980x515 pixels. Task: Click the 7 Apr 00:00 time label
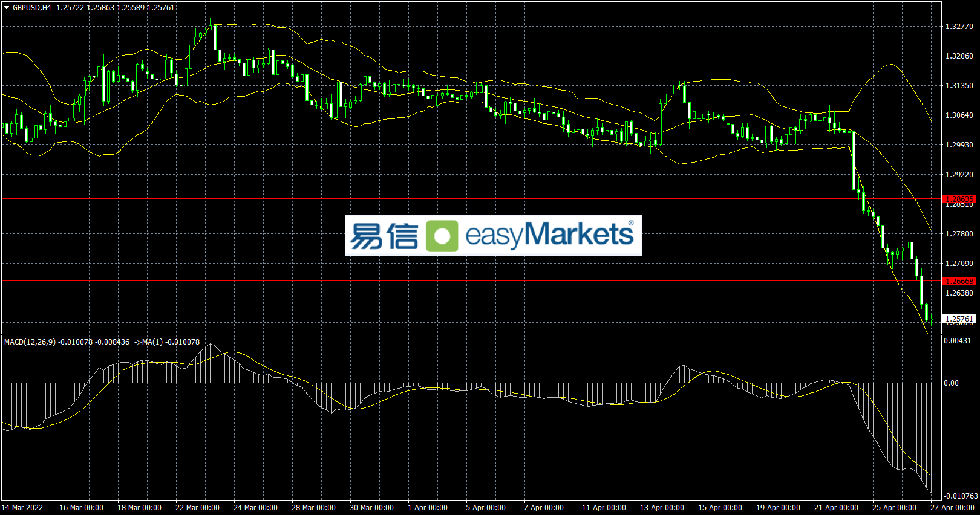coord(544,508)
